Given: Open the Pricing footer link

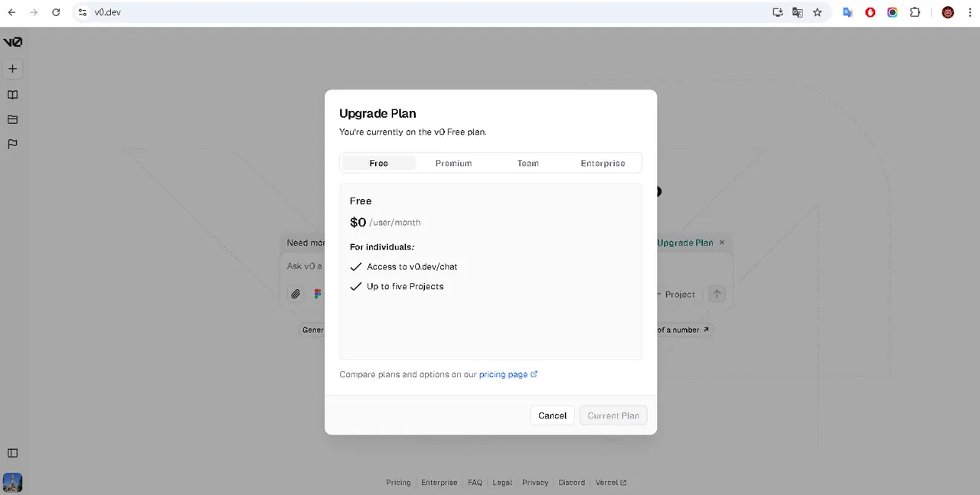Looking at the screenshot, I should (x=398, y=482).
